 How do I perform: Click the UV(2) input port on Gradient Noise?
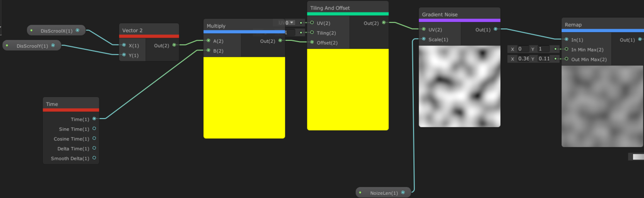click(x=424, y=30)
